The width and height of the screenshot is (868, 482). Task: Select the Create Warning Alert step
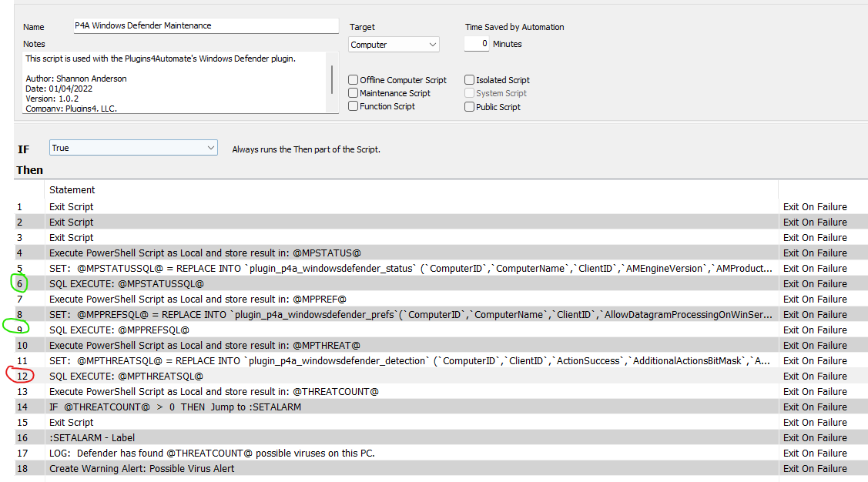coord(142,468)
